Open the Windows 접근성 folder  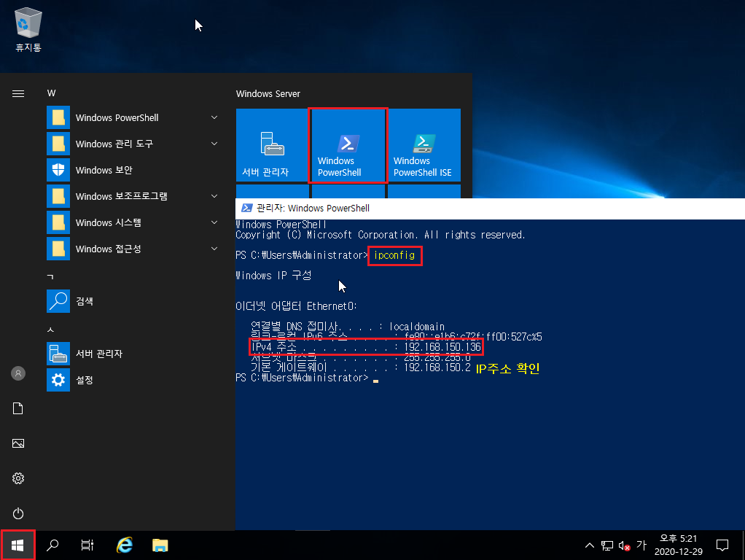click(x=134, y=249)
